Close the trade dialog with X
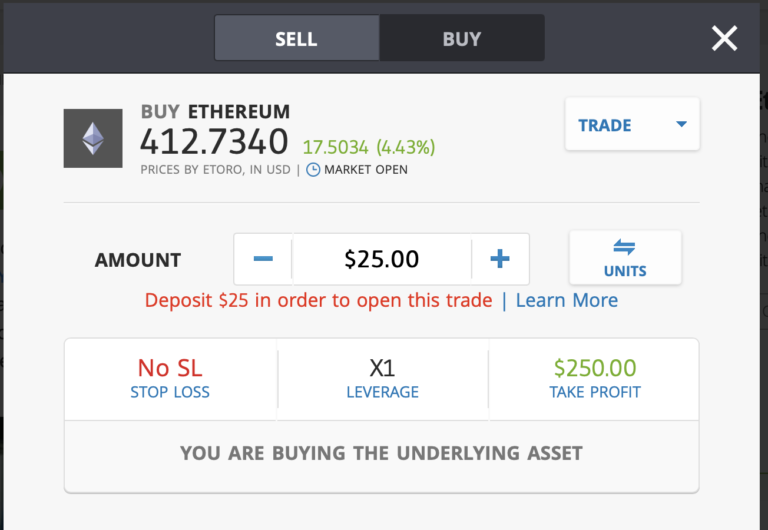The image size is (768, 530). [724, 39]
